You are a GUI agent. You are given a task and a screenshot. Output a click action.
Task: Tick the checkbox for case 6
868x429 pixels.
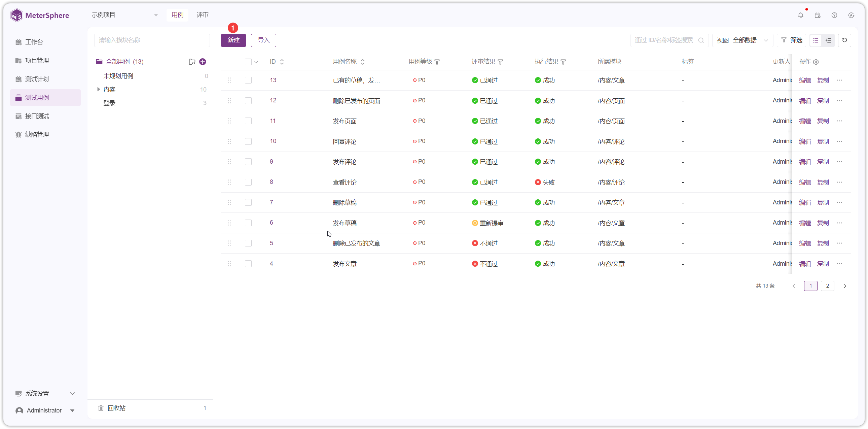(x=248, y=223)
